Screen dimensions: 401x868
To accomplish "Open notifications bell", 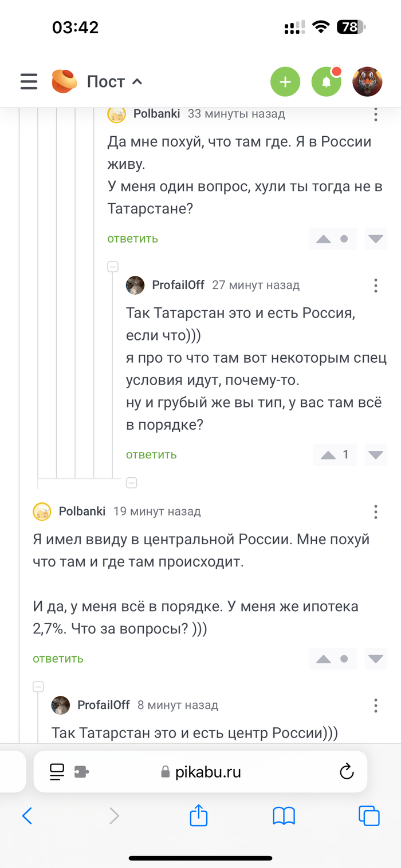I will point(327,82).
